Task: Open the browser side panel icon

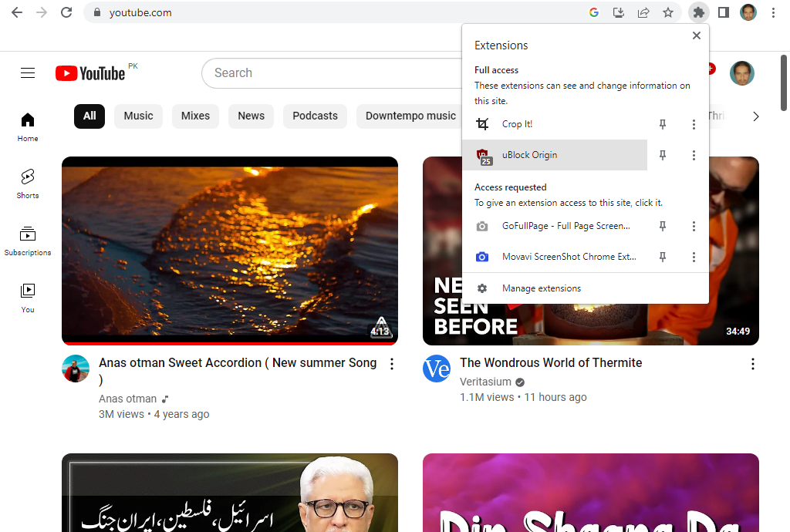Action: tap(724, 12)
